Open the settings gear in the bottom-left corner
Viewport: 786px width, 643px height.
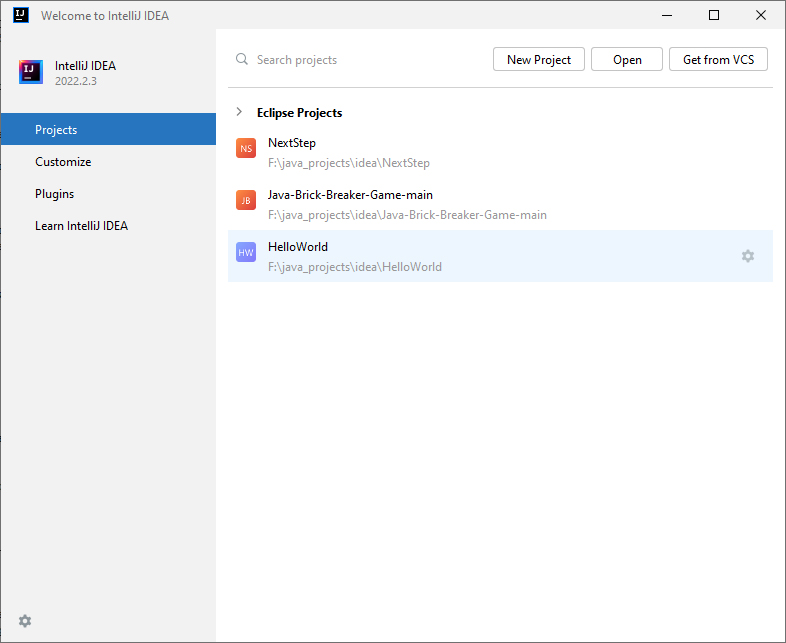25,621
